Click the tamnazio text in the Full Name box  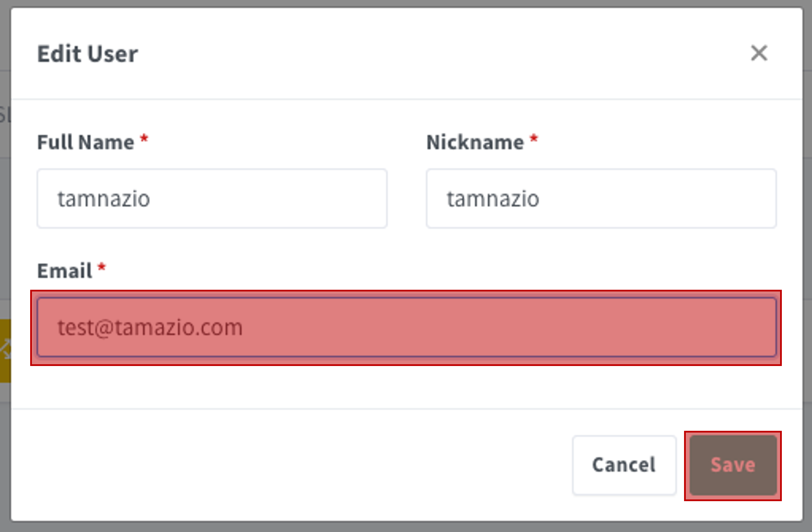coord(104,199)
